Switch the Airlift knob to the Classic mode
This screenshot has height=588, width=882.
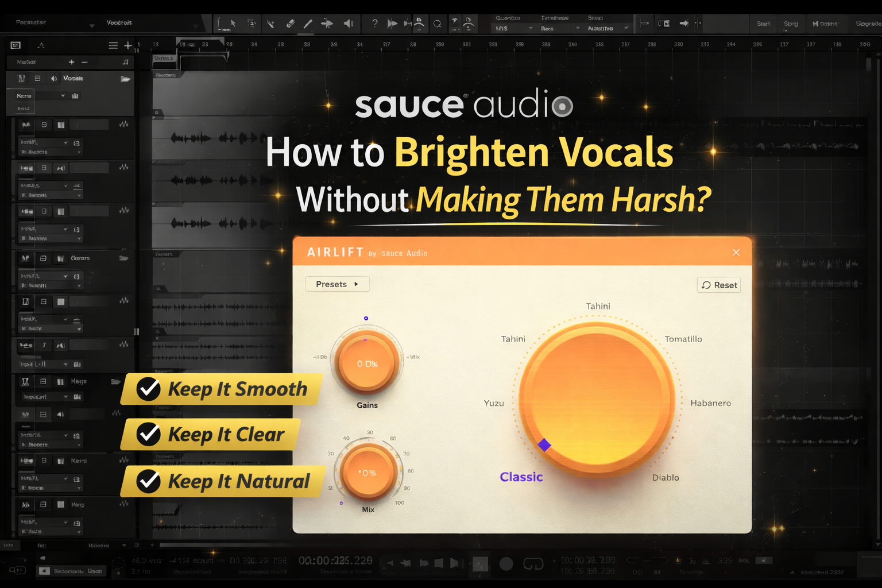[521, 477]
